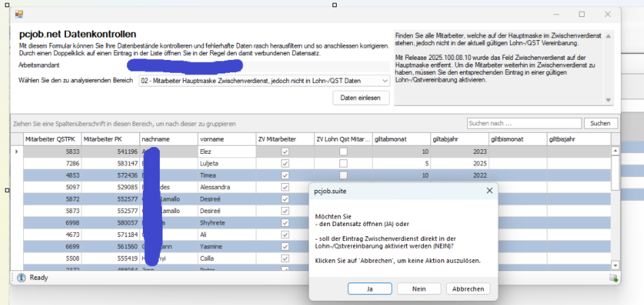
Task: Click the info icon beside Ready status
Action: 21,278
